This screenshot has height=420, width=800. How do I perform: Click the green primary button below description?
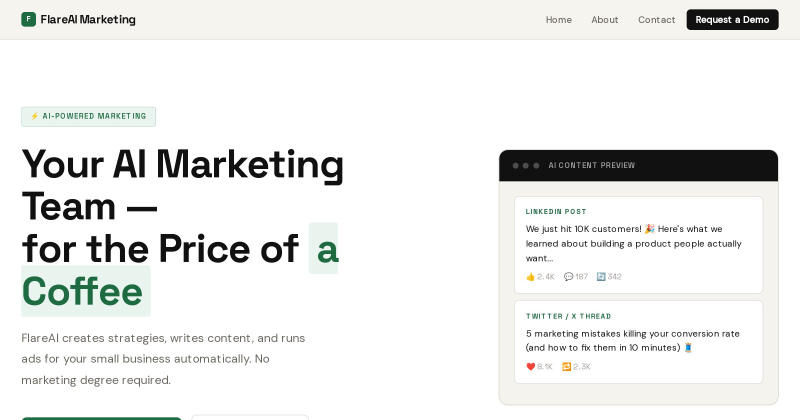tap(102, 418)
